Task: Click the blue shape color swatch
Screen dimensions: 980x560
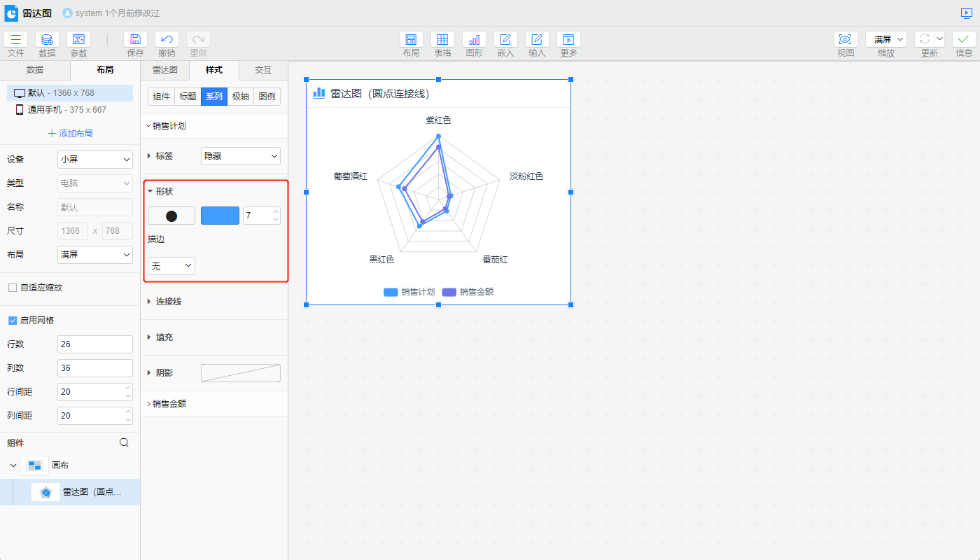Action: point(220,216)
